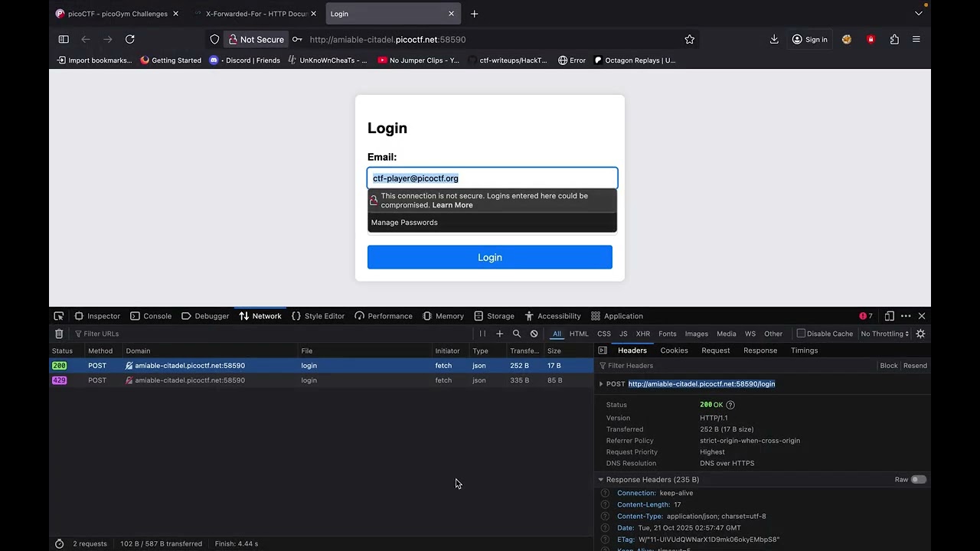The width and height of the screenshot is (980, 551).
Task: Filter requests by HTML type
Action: point(579,334)
